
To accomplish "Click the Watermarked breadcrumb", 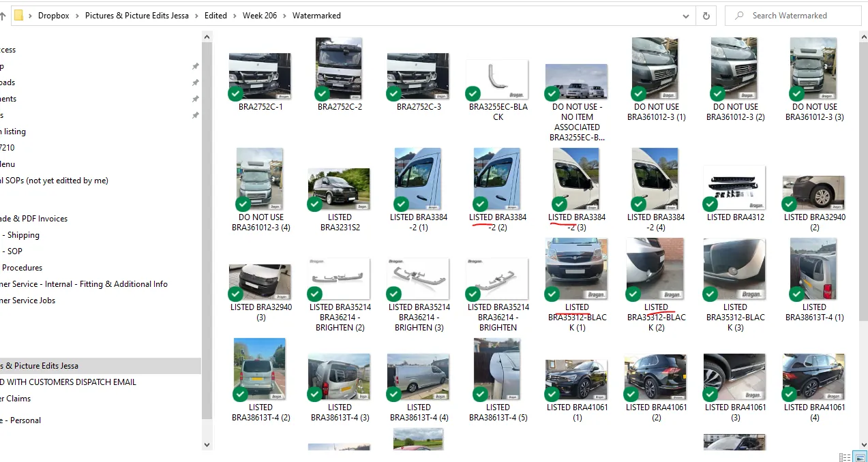I will tap(316, 16).
